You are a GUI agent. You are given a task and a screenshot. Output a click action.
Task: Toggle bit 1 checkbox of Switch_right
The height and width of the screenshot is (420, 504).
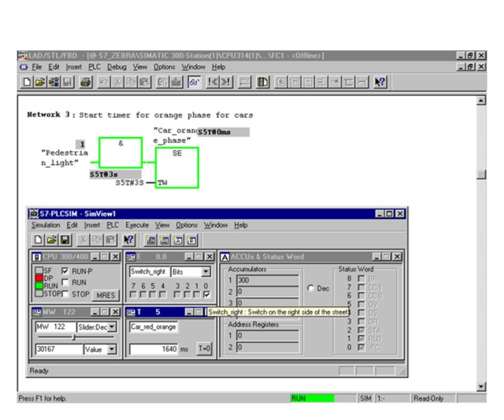tap(197, 295)
